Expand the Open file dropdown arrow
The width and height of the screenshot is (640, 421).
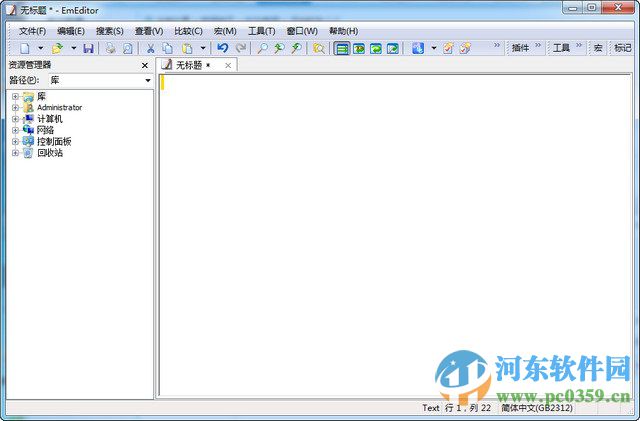pos(73,48)
